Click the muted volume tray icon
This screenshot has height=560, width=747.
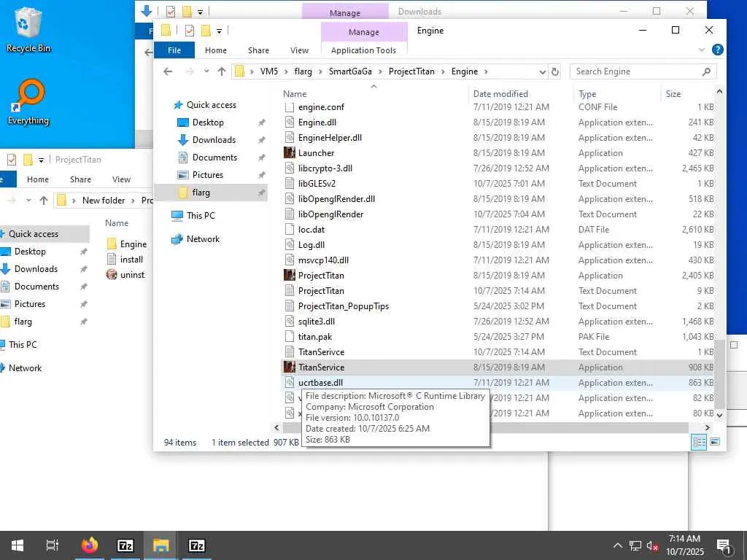tap(652, 545)
